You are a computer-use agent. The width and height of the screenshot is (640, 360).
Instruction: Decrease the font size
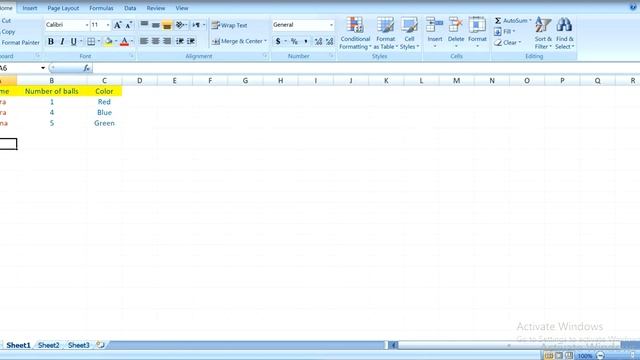click(129, 25)
